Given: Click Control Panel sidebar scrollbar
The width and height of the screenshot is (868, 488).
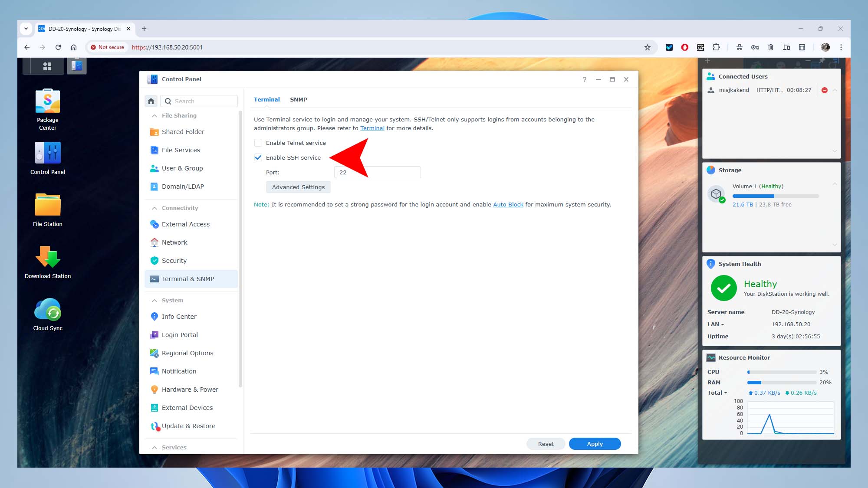Looking at the screenshot, I should (x=240, y=249).
